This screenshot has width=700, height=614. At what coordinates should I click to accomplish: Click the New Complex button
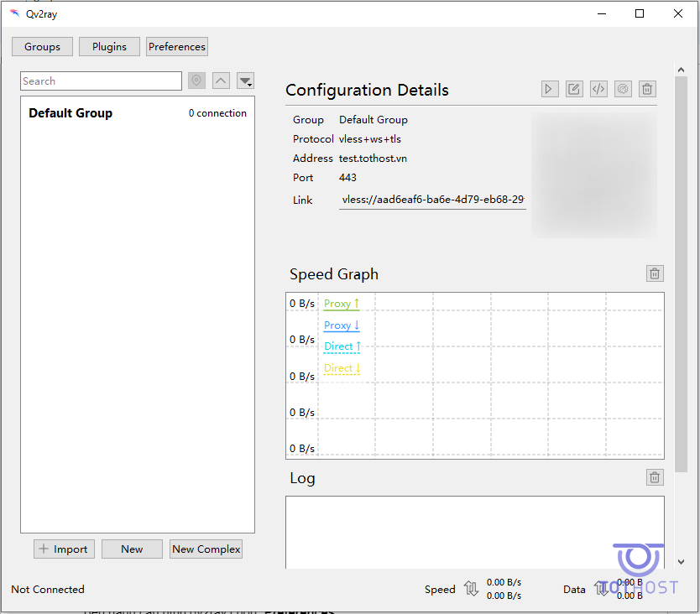click(x=206, y=549)
